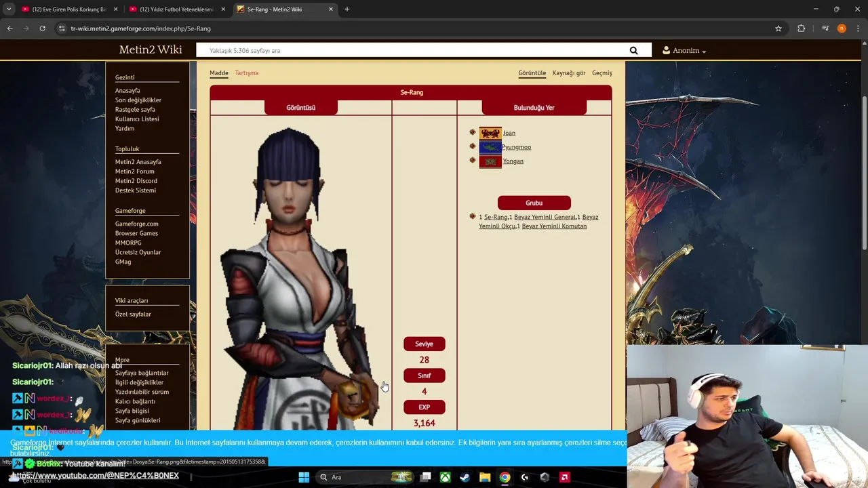
Task: Click the Sınıf label button
Action: click(x=425, y=375)
